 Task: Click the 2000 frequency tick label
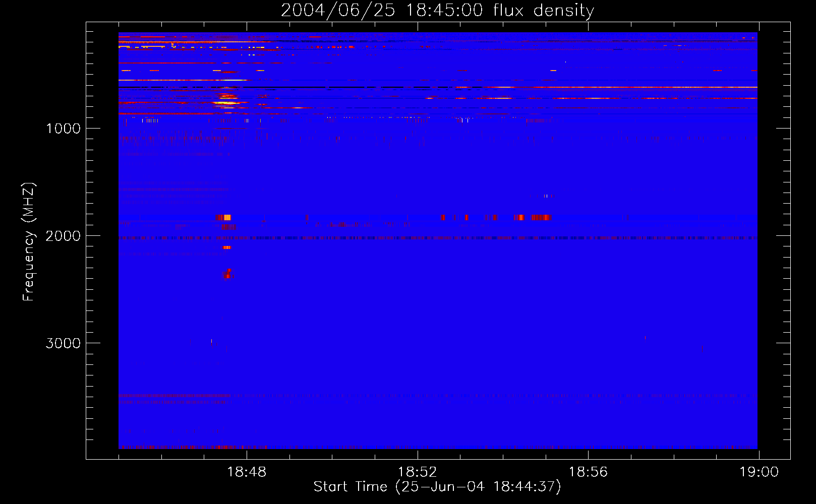point(63,236)
